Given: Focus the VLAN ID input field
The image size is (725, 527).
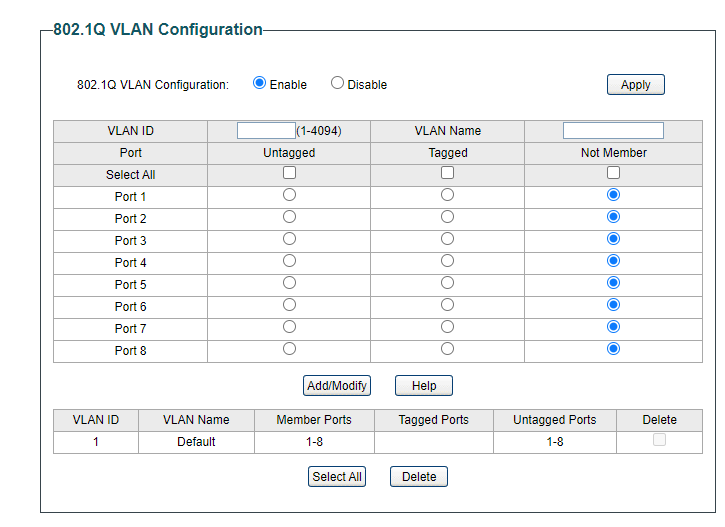Looking at the screenshot, I should pyautogui.click(x=266, y=130).
